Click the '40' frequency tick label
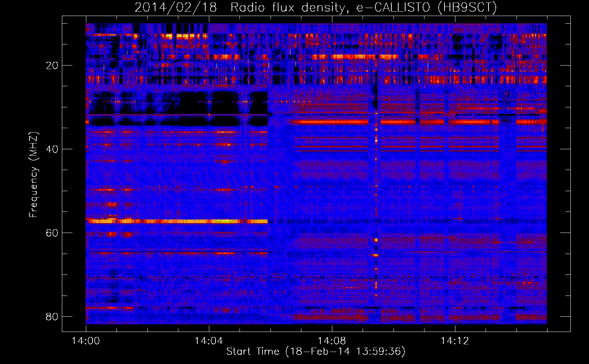The image size is (589, 364). (52, 149)
